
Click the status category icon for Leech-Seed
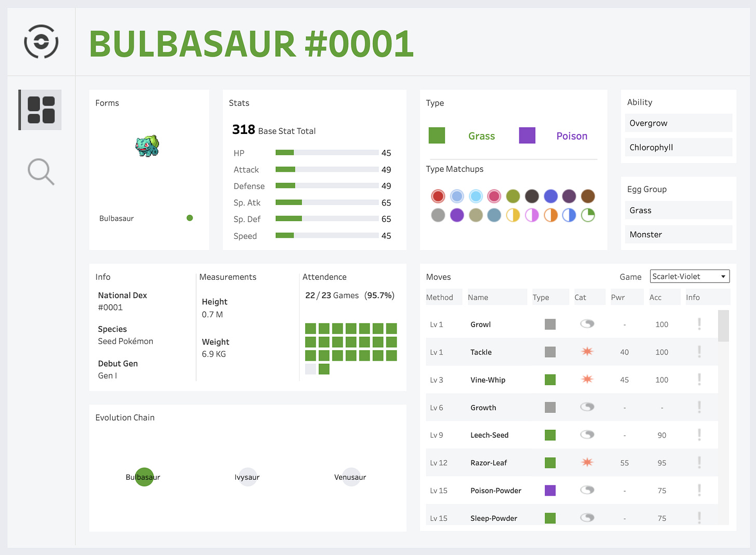point(587,435)
